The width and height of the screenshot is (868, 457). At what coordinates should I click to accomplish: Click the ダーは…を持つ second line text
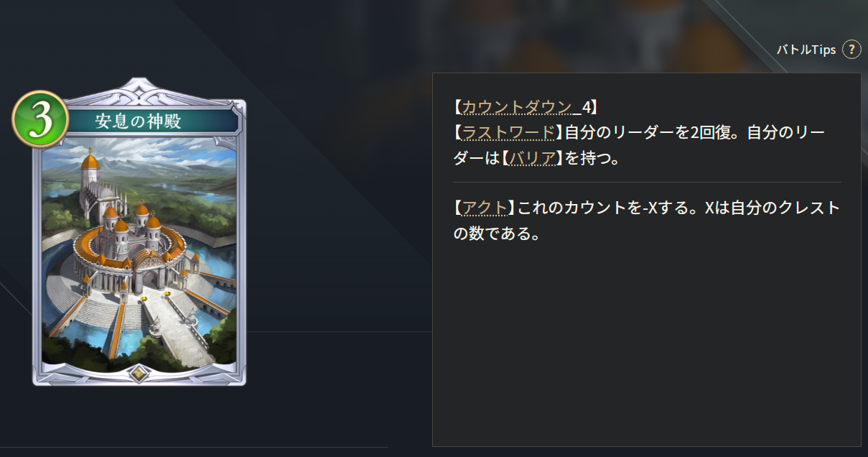pyautogui.click(x=536, y=158)
